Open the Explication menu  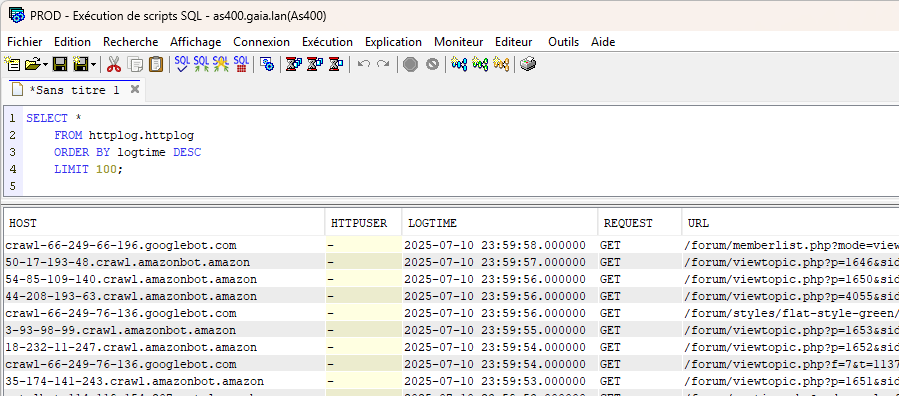coord(393,42)
